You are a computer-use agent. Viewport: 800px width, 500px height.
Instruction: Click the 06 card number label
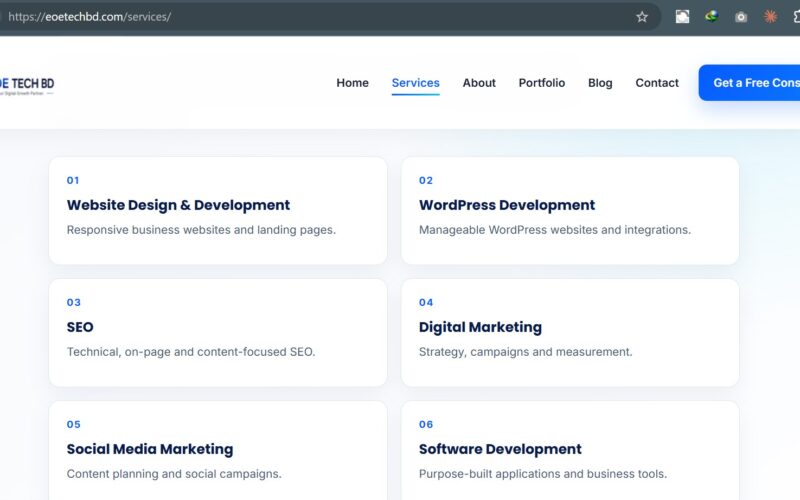click(426, 424)
